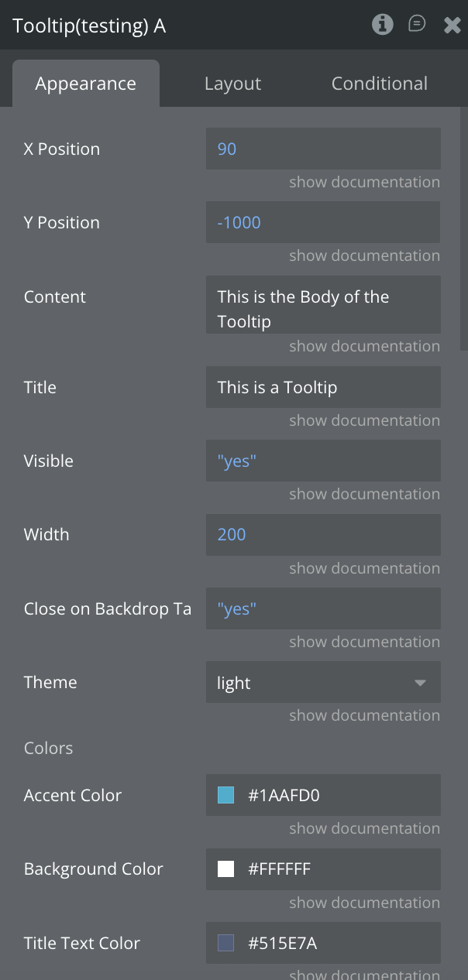
Task: Close the Tooltip property editor panel
Action: 453,26
